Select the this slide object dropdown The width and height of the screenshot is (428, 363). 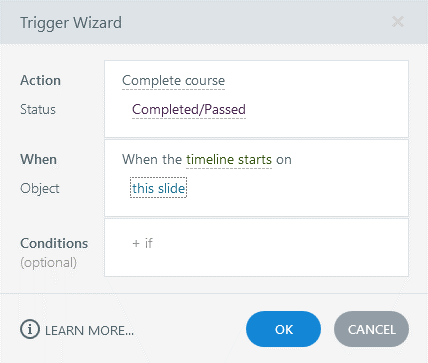(x=158, y=188)
